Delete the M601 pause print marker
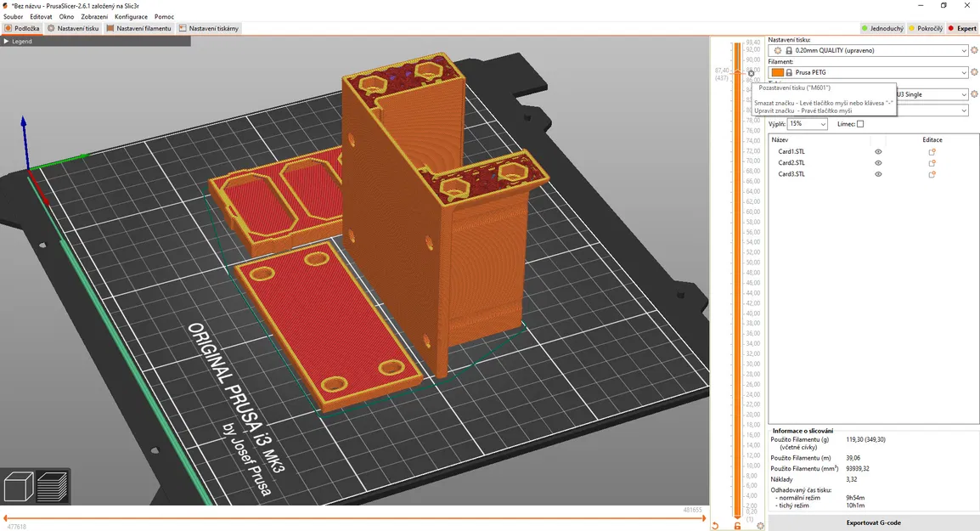Screen dimensions: 980x531 coord(752,73)
